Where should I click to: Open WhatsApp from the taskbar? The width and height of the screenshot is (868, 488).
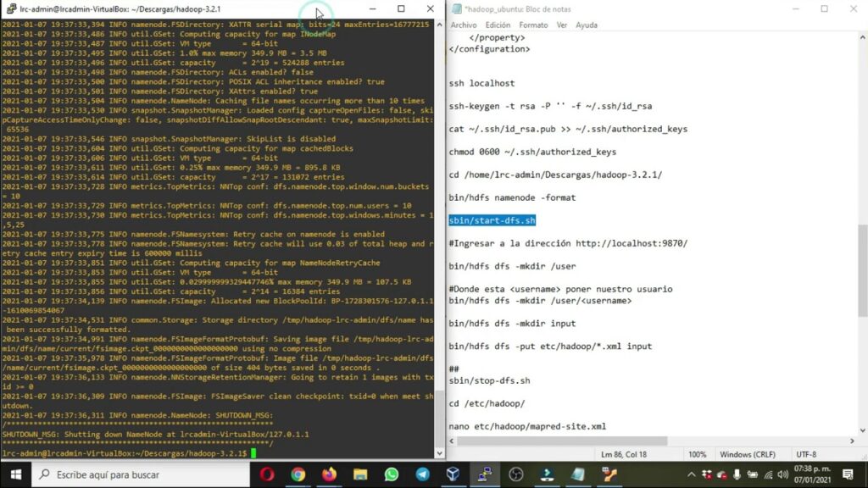391,474
